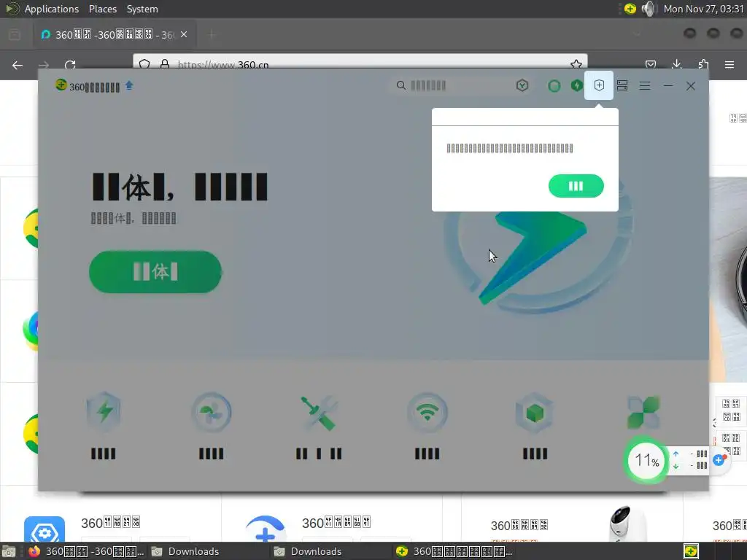Open Firefox downloads panel
This screenshot has width=747, height=560.
point(676,65)
